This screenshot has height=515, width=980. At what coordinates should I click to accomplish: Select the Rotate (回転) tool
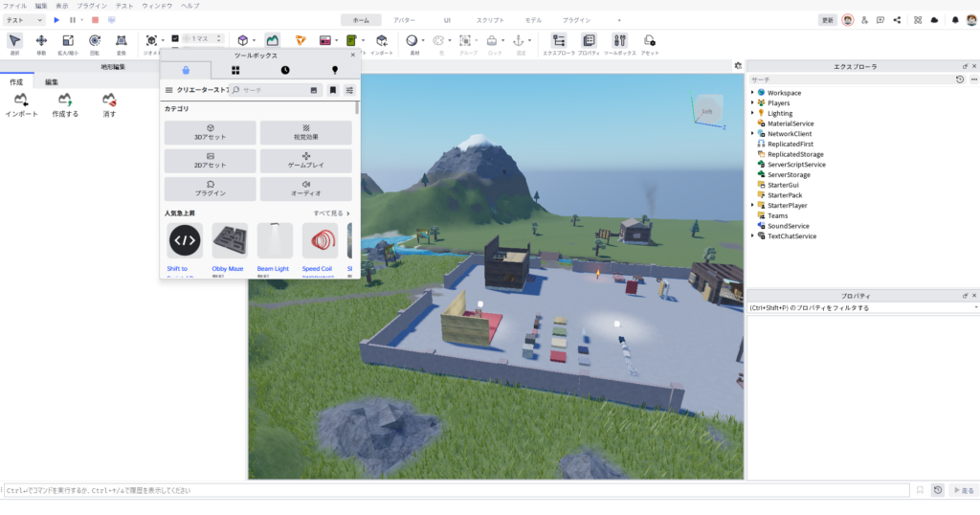(95, 42)
